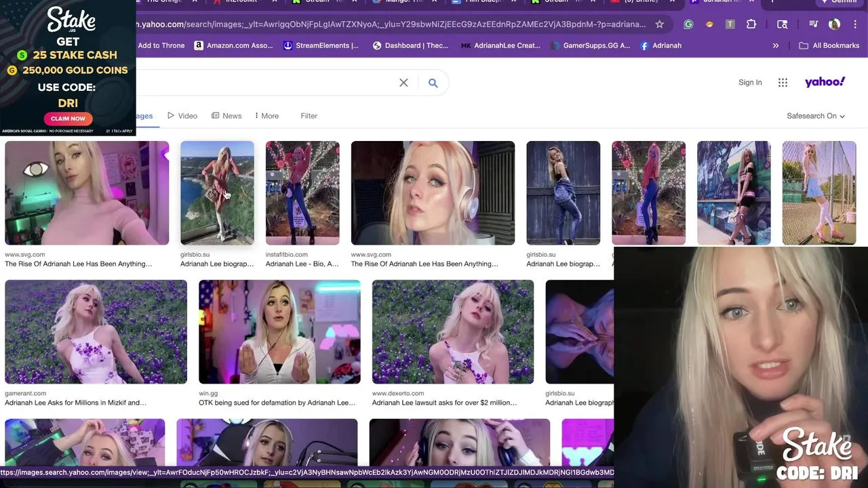The height and width of the screenshot is (488, 868).
Task: Bookmark this page with the star icon
Action: click(659, 24)
